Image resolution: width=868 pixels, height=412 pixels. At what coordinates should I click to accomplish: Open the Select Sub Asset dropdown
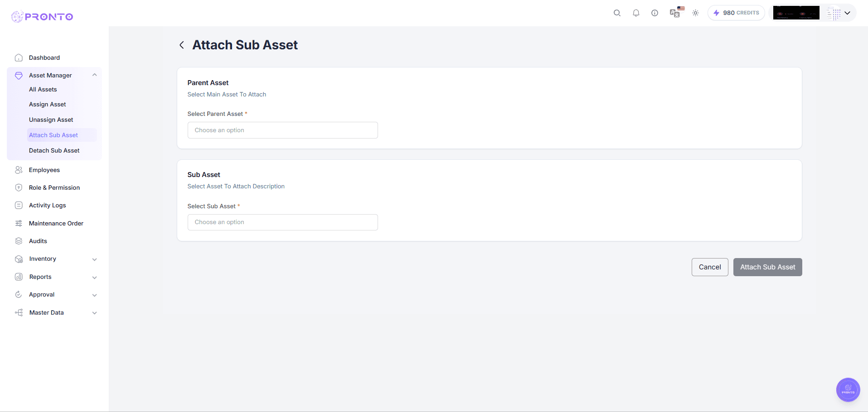[282, 222]
